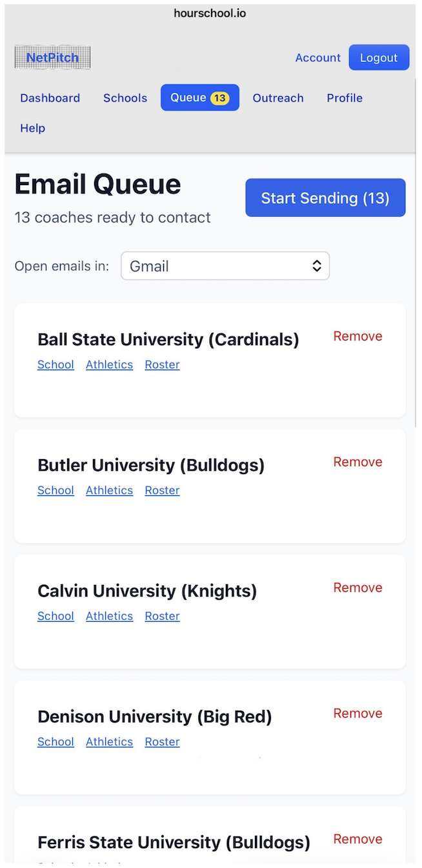Go to the Profile page
Viewport: 422px width, 868px height.
344,97
